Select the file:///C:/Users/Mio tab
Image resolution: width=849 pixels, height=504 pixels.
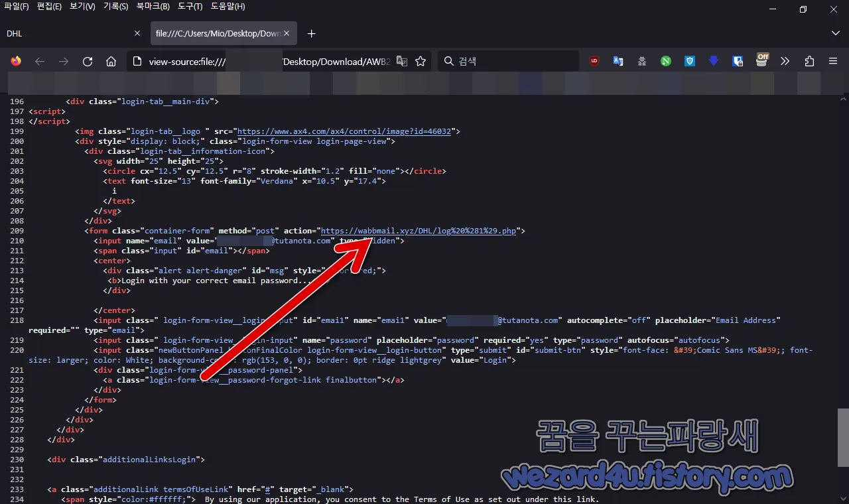point(224,33)
